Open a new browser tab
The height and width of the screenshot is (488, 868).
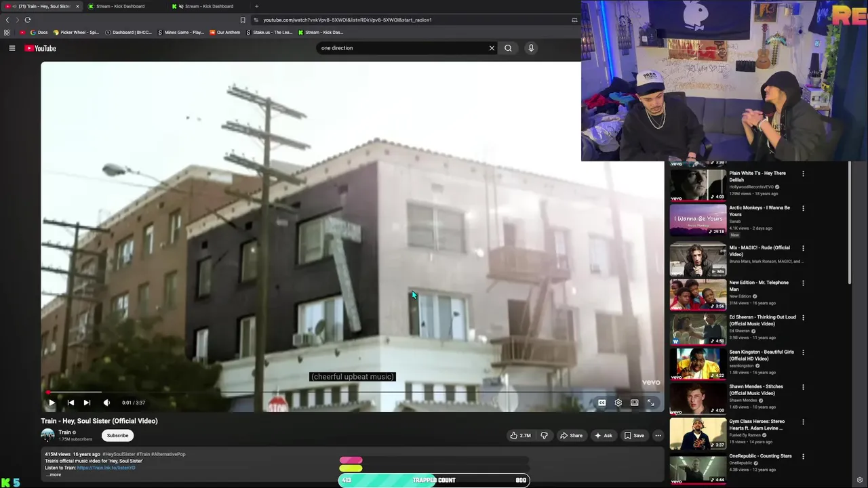pyautogui.click(x=256, y=6)
